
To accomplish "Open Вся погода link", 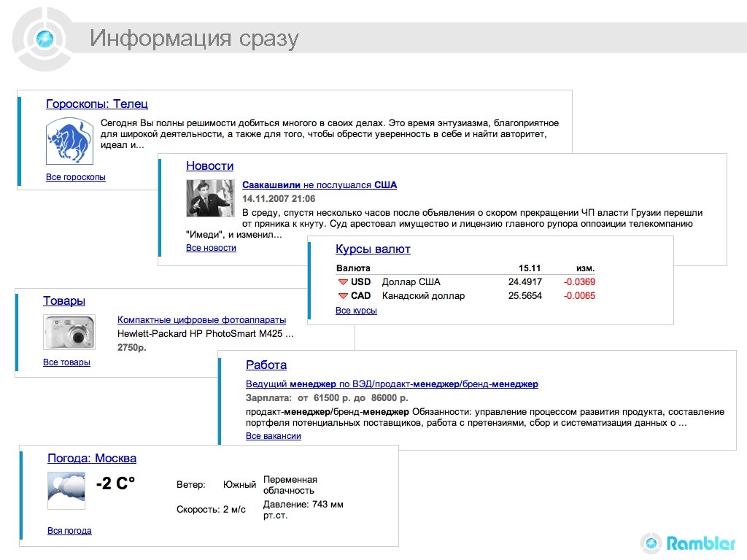I will pyautogui.click(x=69, y=531).
